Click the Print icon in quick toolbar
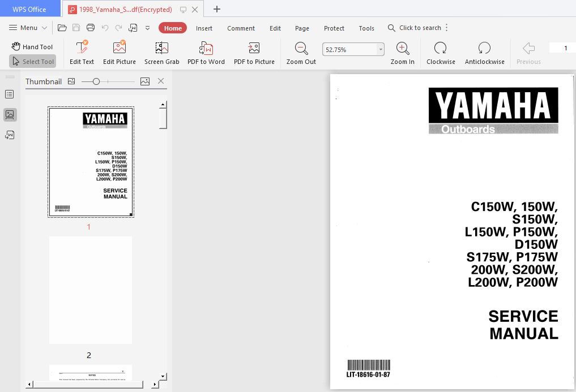Image resolution: width=576 pixels, height=392 pixels. coord(91,28)
